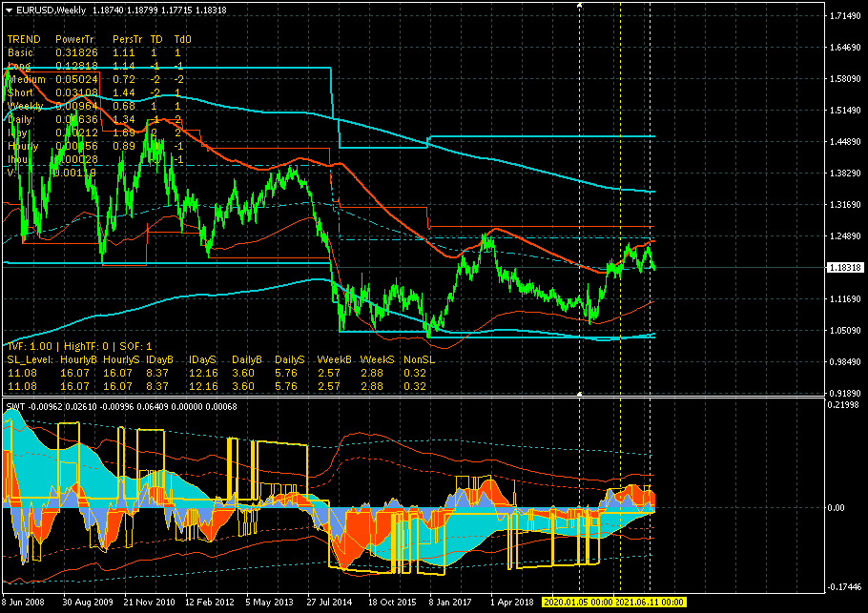Click the V: value 0.00119
Screen dimensions: 868x613
point(74,173)
